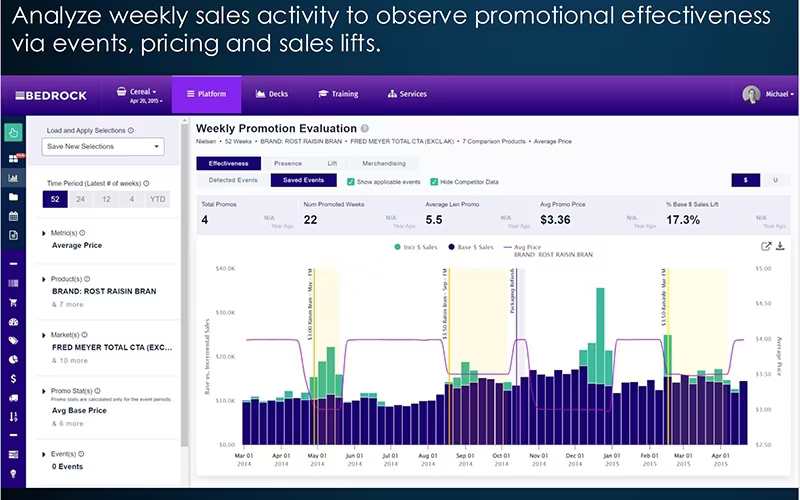Viewport: 800px width, 500px height.
Task: Click Michael's profile avatar photo
Action: click(x=751, y=94)
